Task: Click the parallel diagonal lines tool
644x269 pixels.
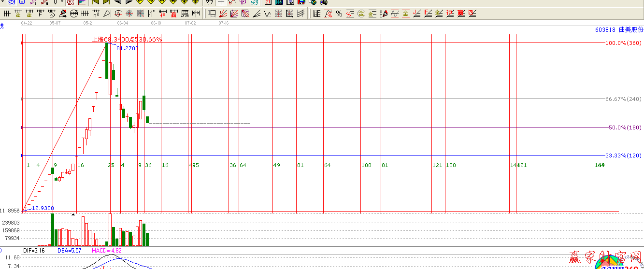Action: point(301,14)
